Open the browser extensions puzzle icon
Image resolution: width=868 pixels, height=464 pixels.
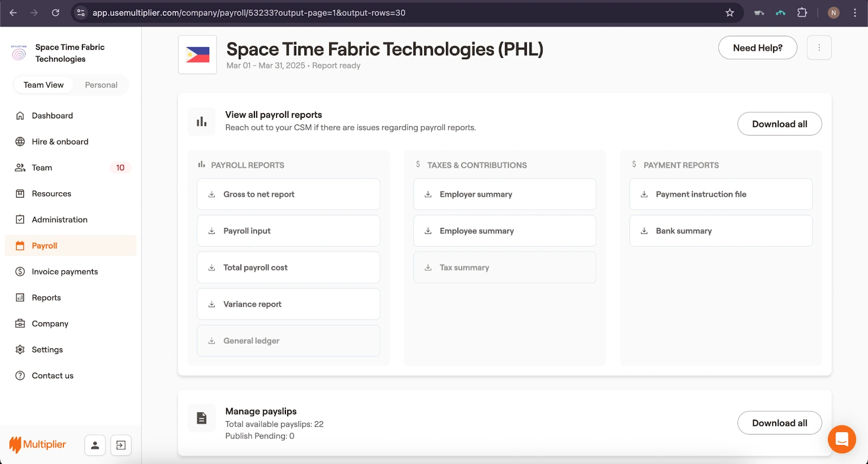[802, 12]
